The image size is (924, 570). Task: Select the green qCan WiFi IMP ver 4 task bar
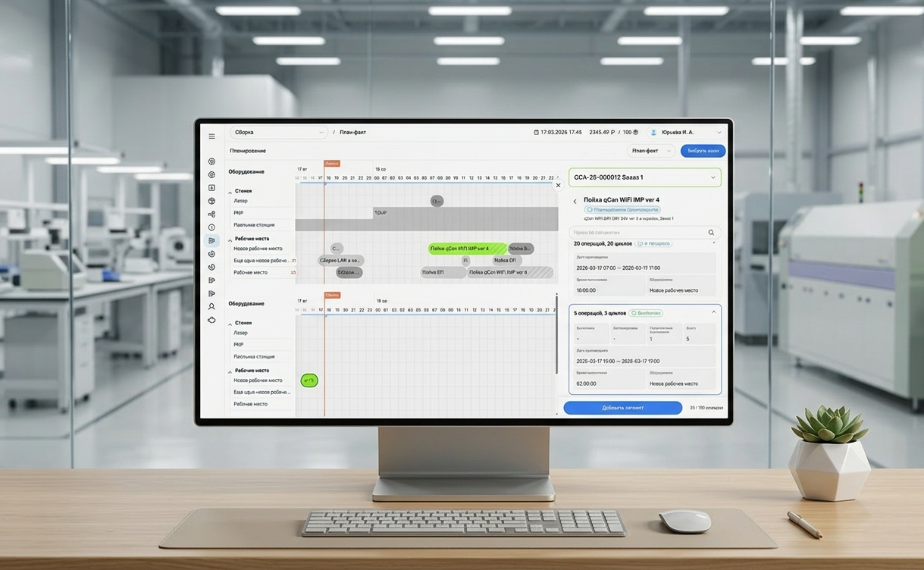click(467, 249)
